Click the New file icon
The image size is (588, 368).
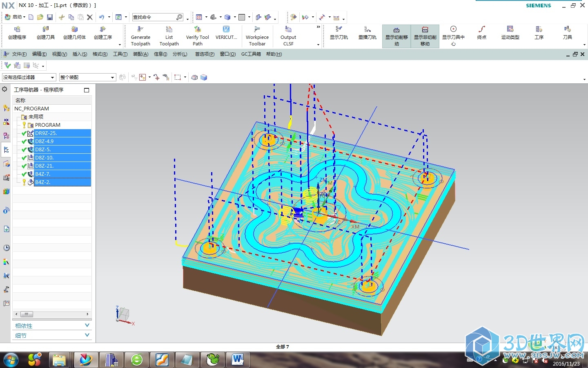click(31, 17)
